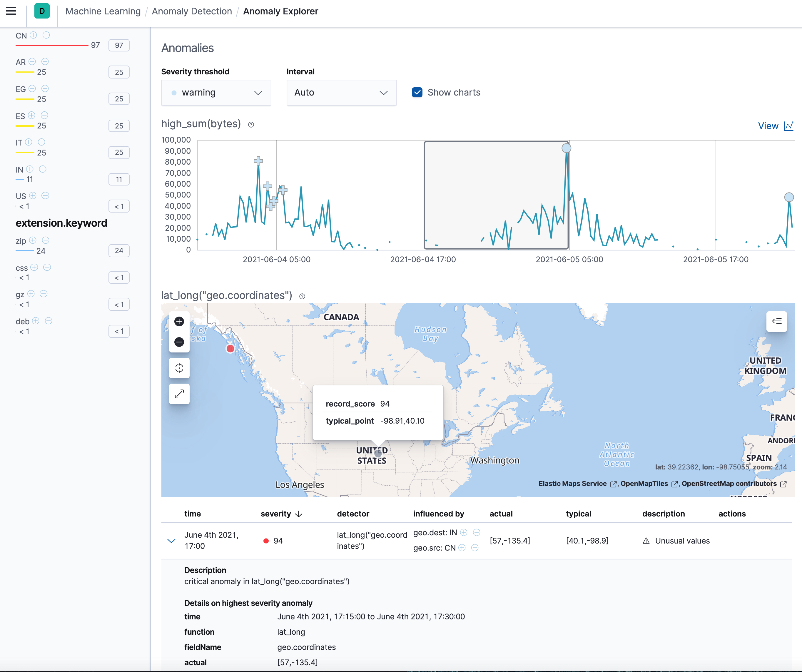
Task: Add filter for geo.src: CN
Action: (462, 548)
